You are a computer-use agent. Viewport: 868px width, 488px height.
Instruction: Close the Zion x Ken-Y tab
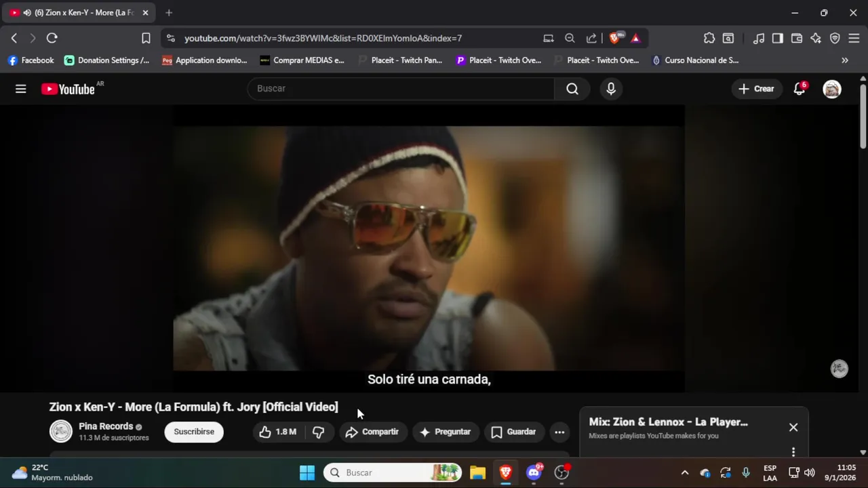(145, 13)
